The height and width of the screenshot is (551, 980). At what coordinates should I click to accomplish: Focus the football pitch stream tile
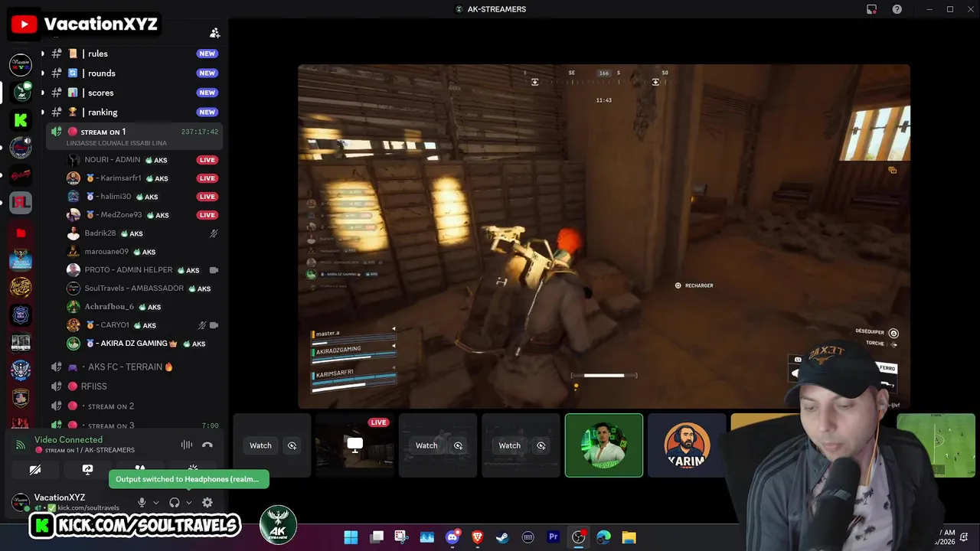coord(936,445)
